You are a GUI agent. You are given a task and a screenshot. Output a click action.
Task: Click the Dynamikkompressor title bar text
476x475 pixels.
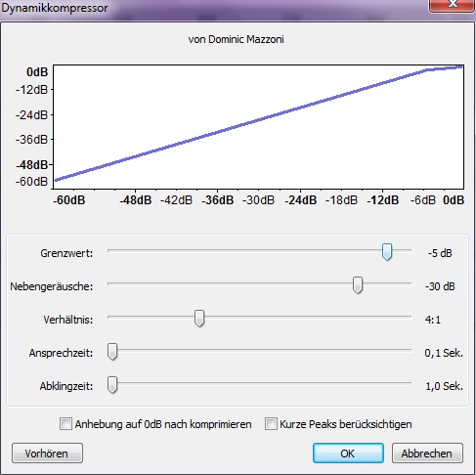pos(55,8)
